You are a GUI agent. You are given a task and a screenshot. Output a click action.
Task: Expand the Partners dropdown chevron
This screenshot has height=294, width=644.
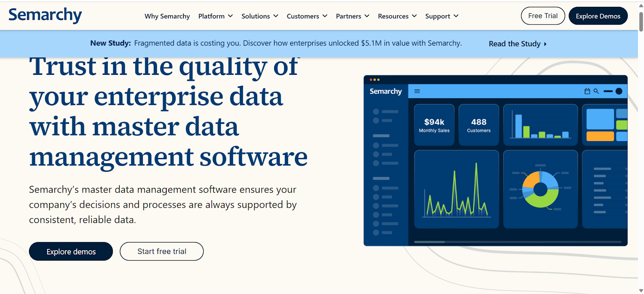point(367,16)
